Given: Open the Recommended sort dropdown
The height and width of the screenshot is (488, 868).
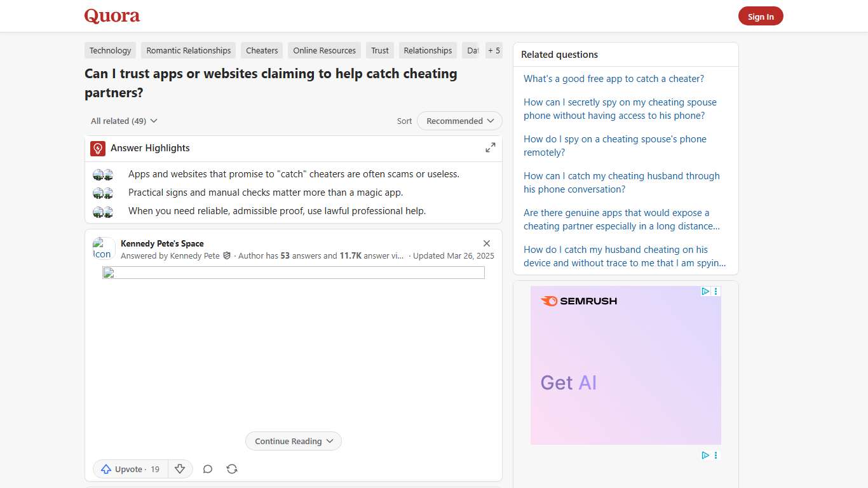Looking at the screenshot, I should [459, 121].
